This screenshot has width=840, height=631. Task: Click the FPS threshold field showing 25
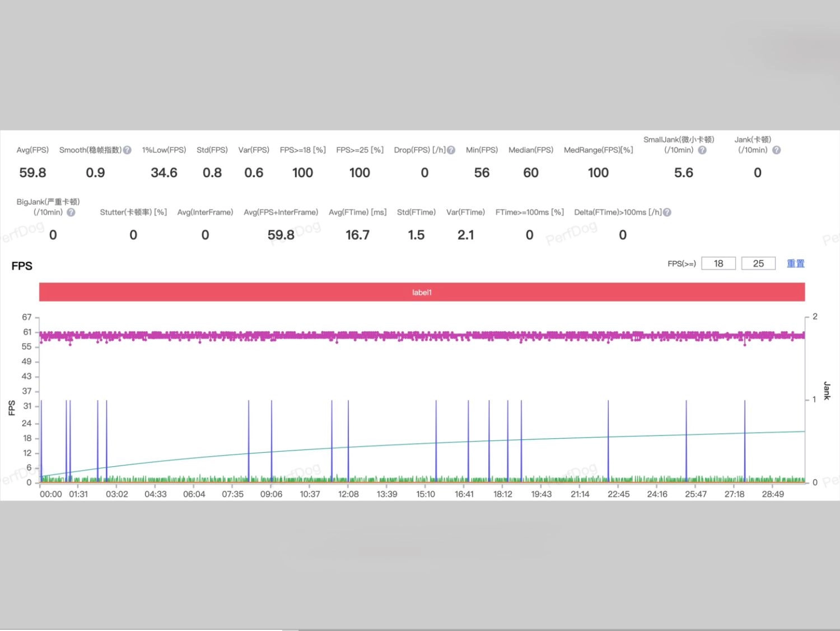(x=758, y=263)
